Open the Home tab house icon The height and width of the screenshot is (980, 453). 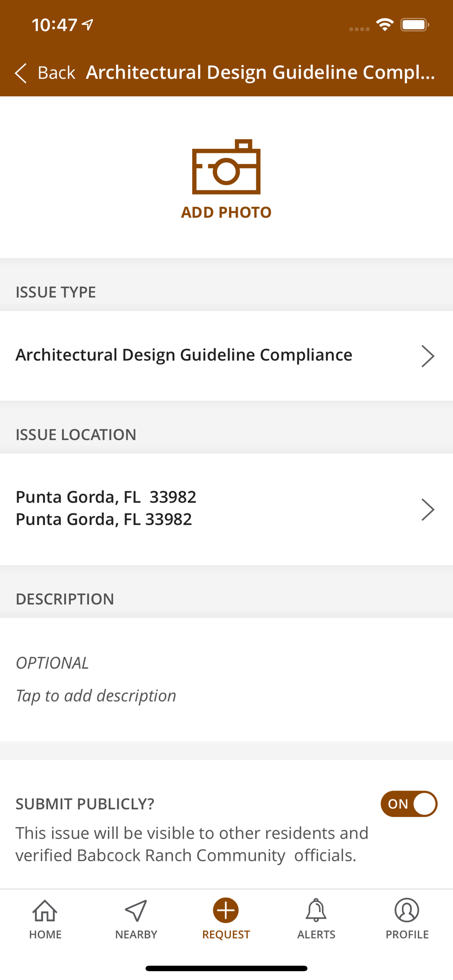(x=45, y=910)
